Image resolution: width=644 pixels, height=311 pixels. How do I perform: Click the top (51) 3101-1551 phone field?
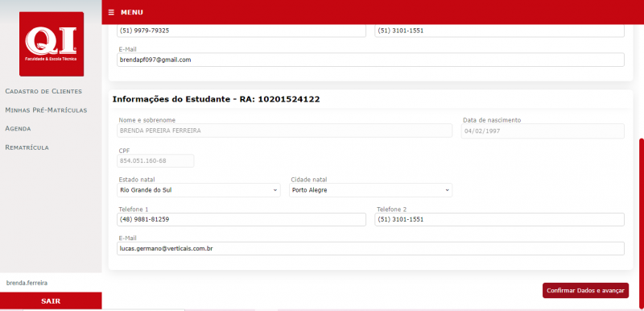pos(499,31)
